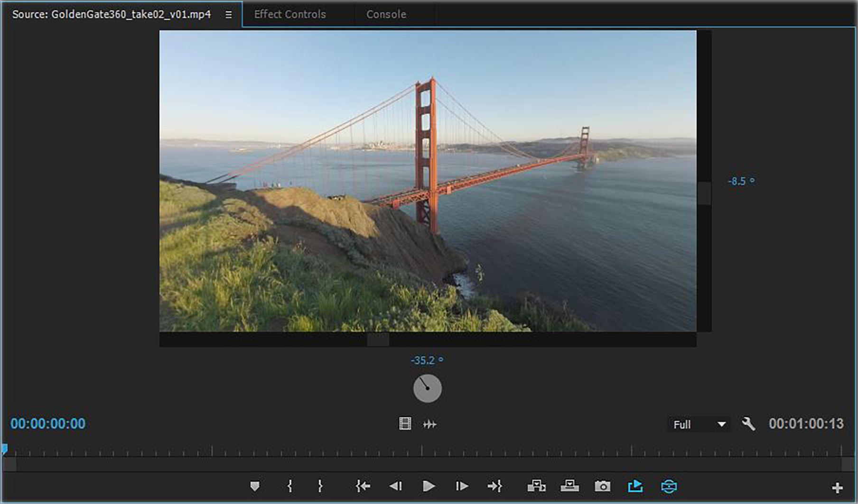Click the Golden Gate video preview frame
Image resolution: width=858 pixels, height=504 pixels.
(x=428, y=181)
